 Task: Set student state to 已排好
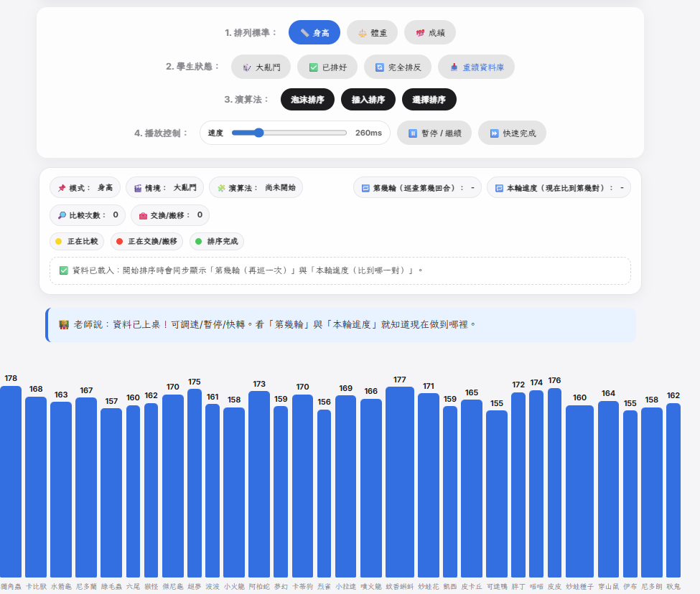click(327, 67)
